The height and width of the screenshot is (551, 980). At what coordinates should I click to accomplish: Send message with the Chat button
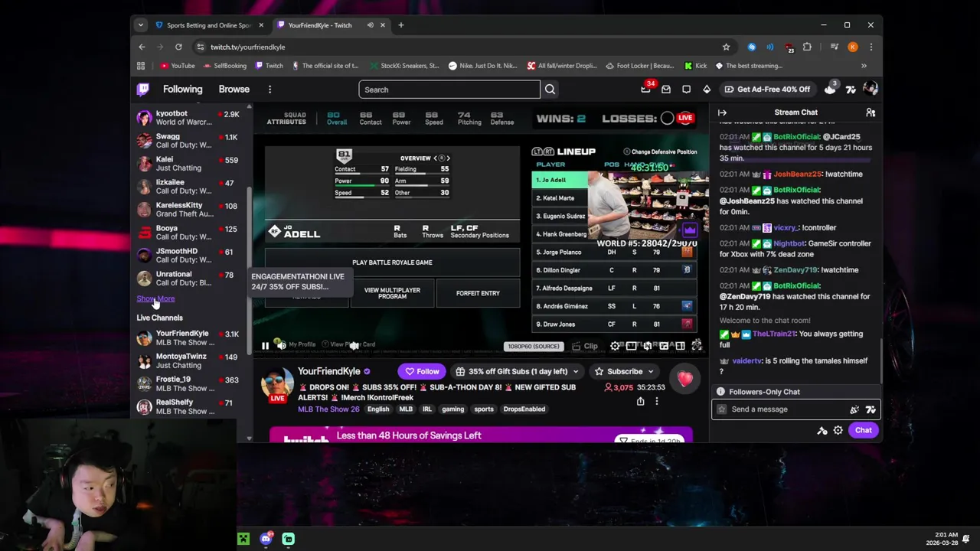pyautogui.click(x=863, y=430)
